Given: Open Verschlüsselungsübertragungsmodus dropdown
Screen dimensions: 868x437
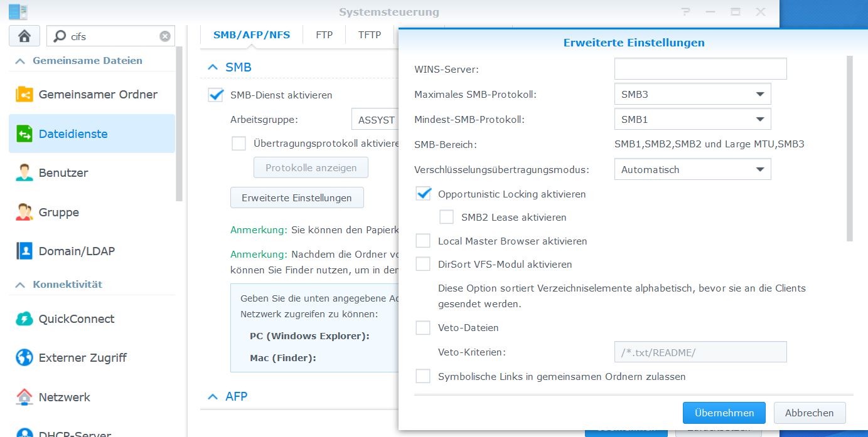Looking at the screenshot, I should click(692, 169).
